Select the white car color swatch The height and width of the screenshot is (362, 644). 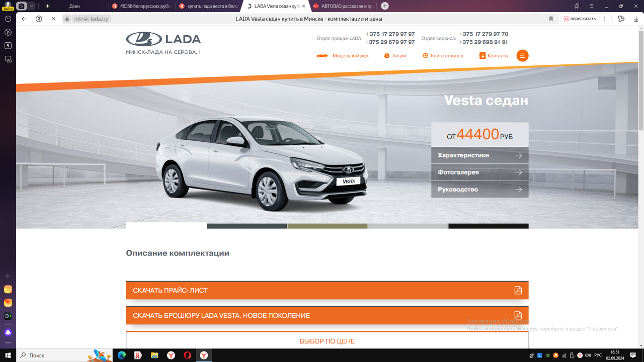pos(167,226)
